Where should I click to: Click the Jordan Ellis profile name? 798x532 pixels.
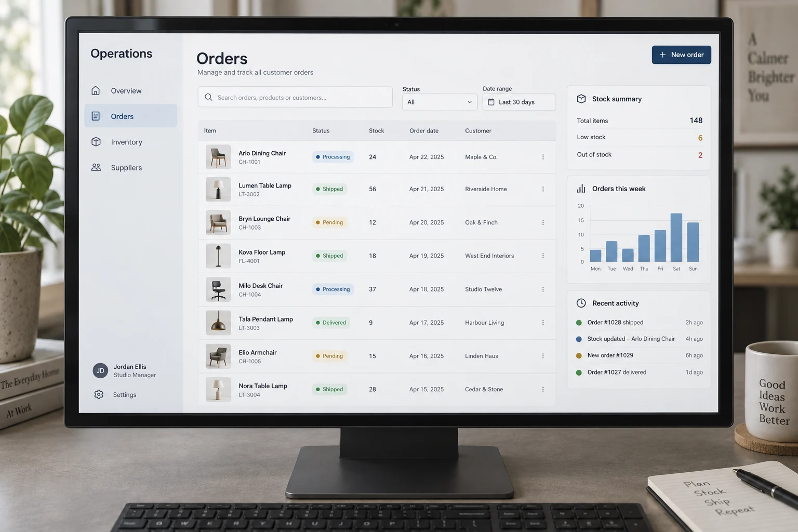tap(130, 366)
